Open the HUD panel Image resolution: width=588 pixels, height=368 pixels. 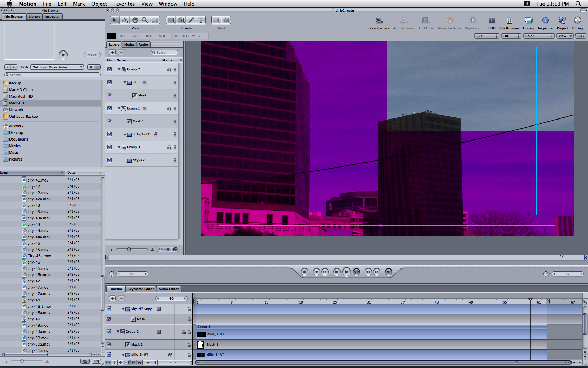click(x=492, y=21)
